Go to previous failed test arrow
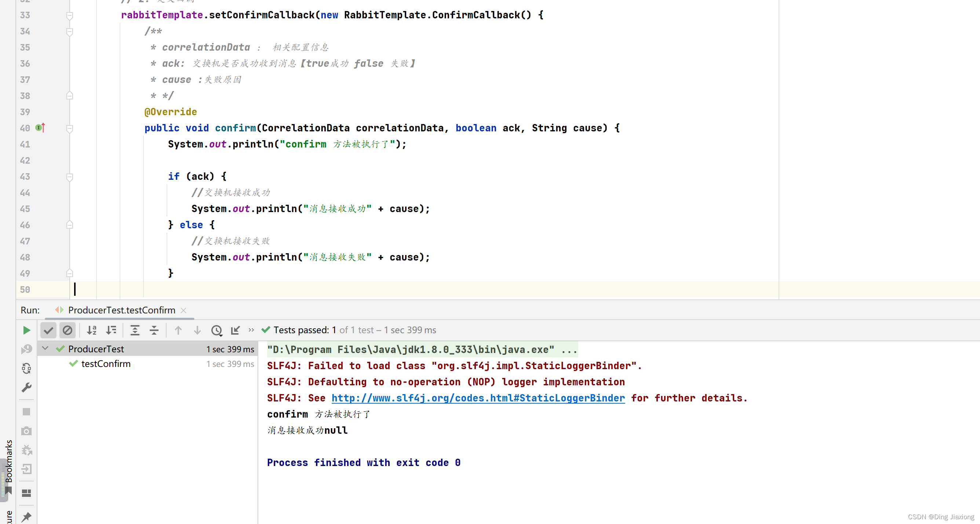The image size is (980, 524). coord(178,330)
